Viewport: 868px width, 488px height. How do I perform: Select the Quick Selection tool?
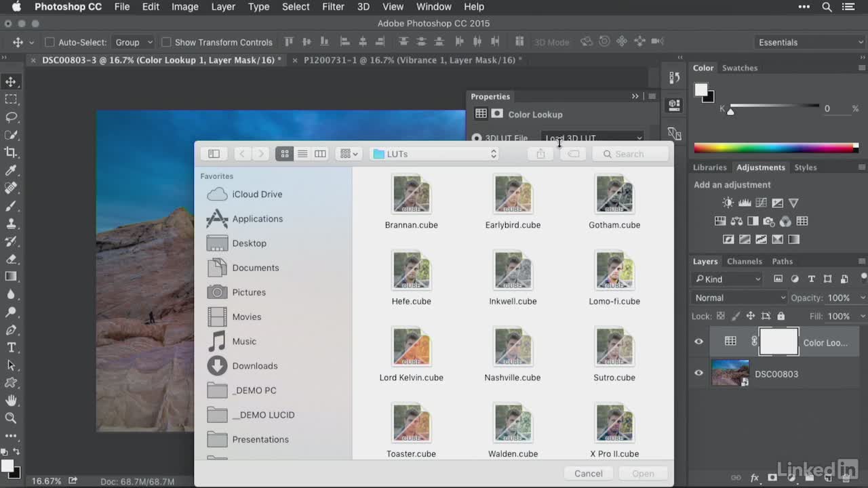tap(11, 135)
